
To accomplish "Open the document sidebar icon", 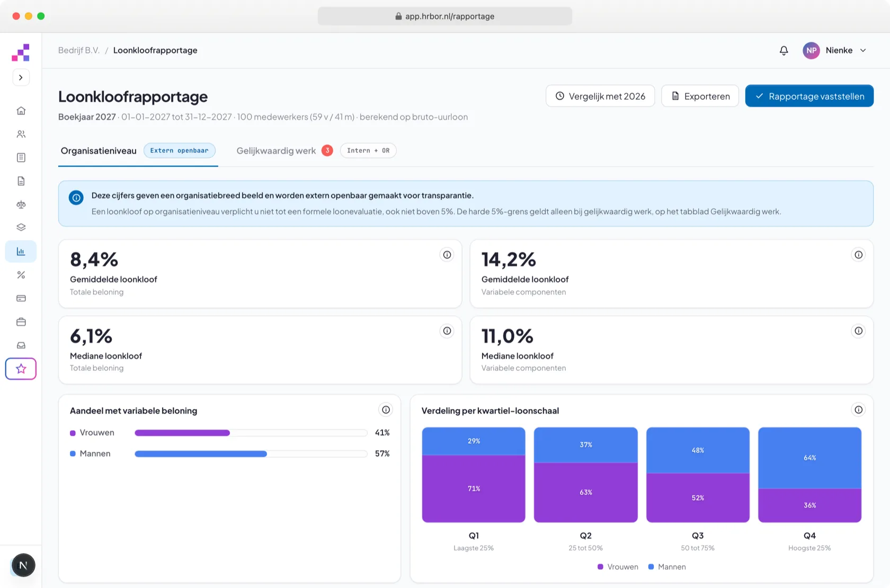I will (21, 181).
